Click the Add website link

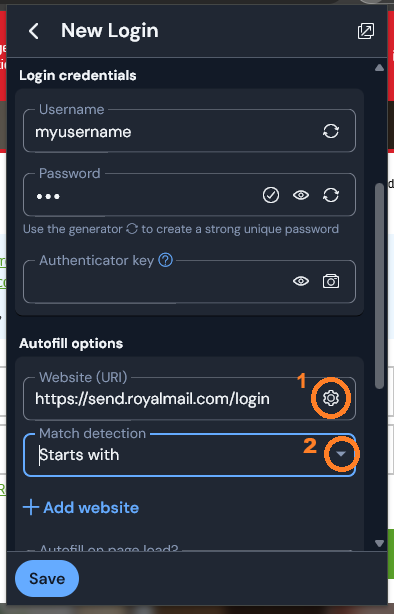81,507
